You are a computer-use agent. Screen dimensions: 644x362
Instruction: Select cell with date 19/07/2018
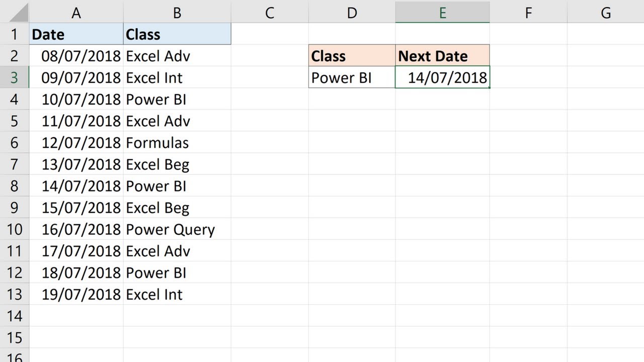click(76, 294)
